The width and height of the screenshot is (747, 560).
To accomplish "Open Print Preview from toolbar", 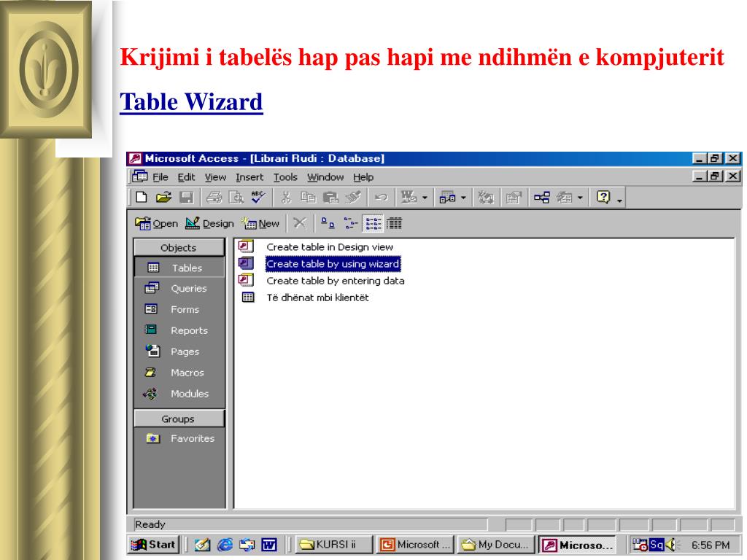I will pyautogui.click(x=236, y=197).
